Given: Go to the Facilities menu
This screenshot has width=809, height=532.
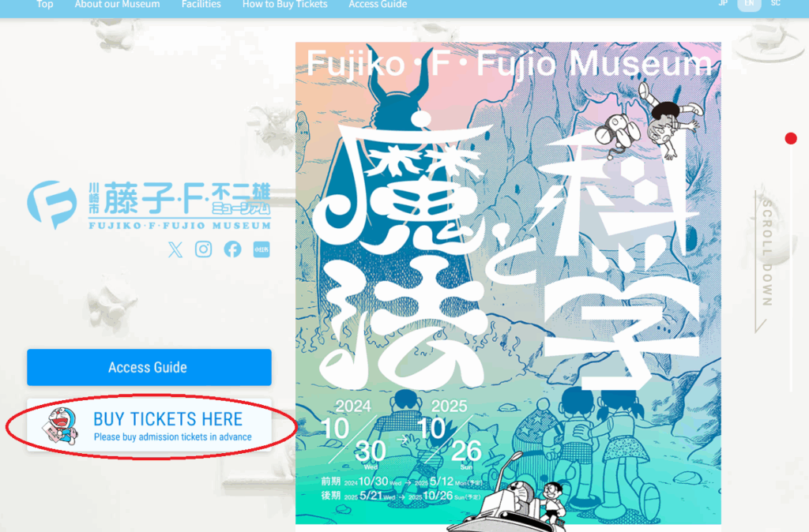Looking at the screenshot, I should pos(201,5).
